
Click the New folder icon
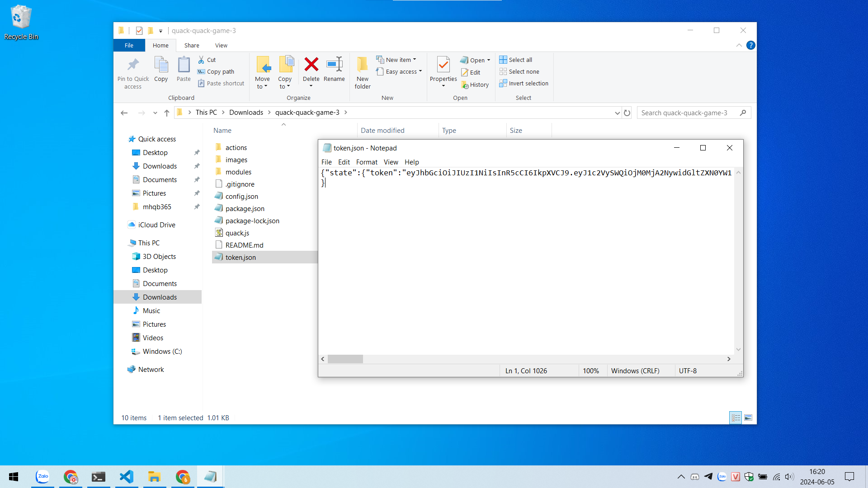362,65
